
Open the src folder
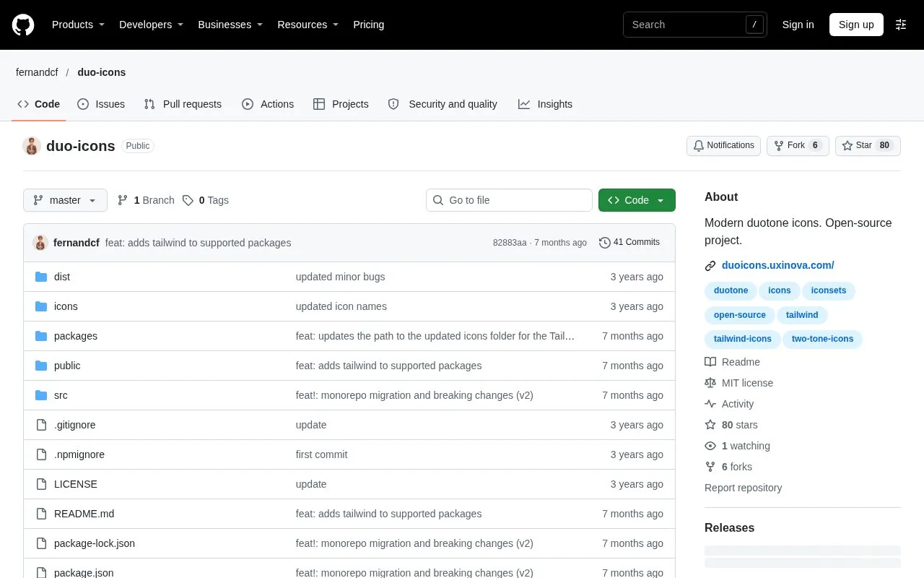(61, 395)
